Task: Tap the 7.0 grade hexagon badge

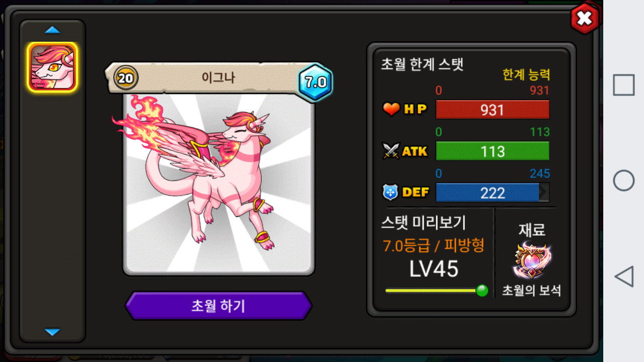Action: [315, 82]
